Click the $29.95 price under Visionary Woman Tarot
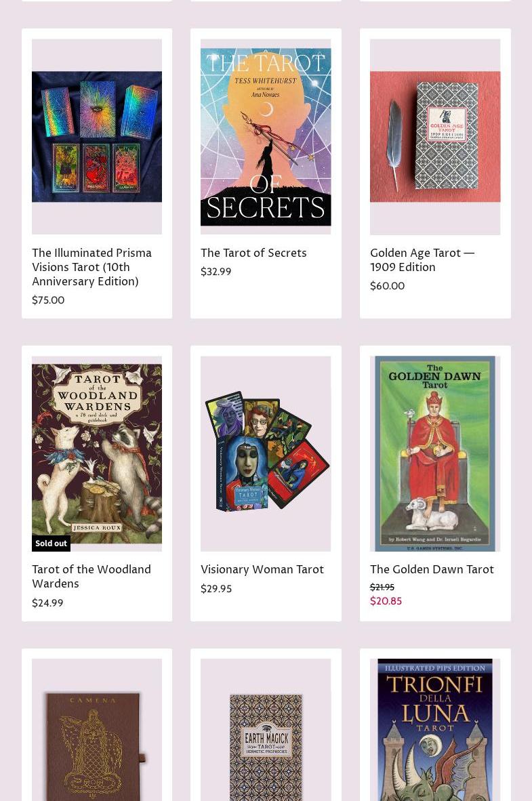The width and height of the screenshot is (532, 801). (x=216, y=588)
